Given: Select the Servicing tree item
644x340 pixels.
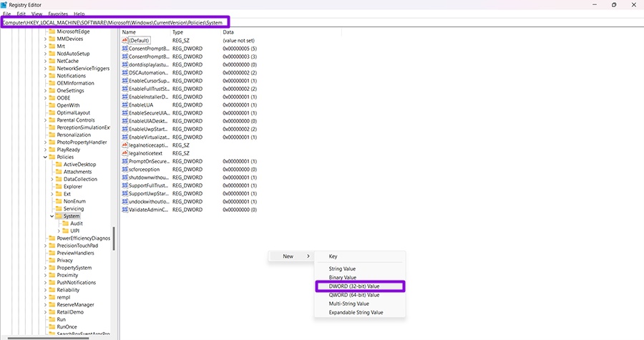Looking at the screenshot, I should click(74, 208).
